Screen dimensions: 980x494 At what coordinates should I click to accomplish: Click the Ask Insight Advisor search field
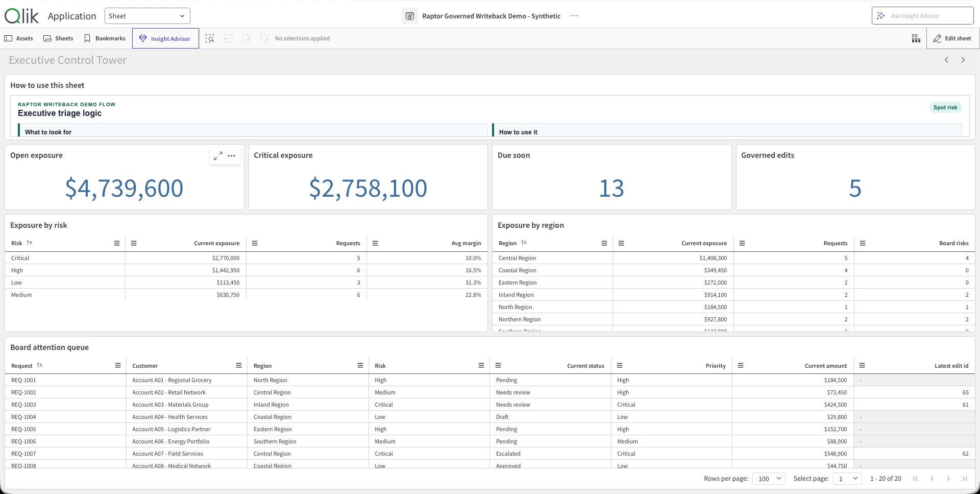point(923,16)
